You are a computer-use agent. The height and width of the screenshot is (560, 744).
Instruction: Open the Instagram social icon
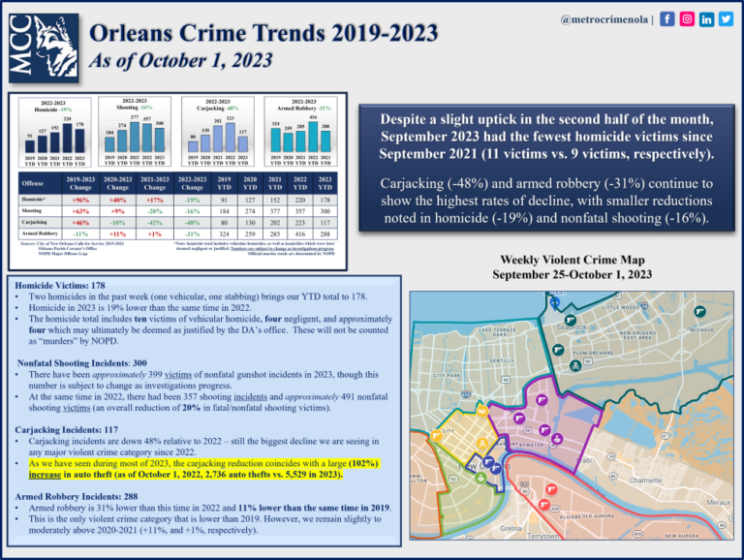coord(687,18)
